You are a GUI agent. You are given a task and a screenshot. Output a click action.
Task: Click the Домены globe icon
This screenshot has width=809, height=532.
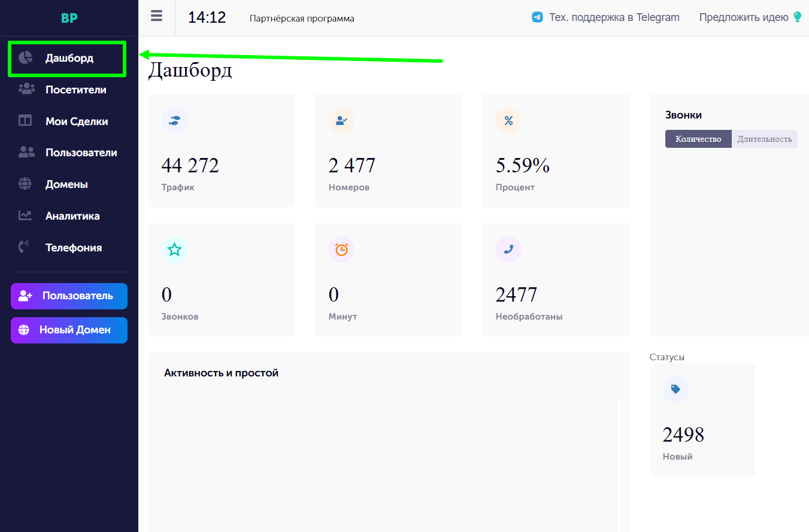[x=25, y=184]
